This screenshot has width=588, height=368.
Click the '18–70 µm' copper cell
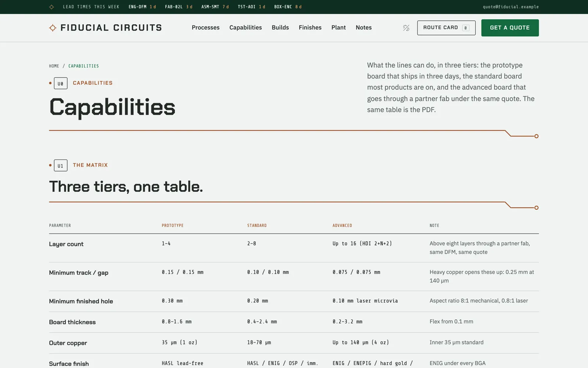(x=259, y=343)
